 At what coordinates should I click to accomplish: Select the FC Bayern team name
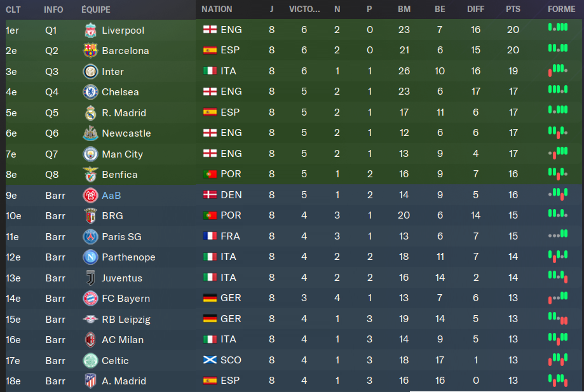point(126,299)
